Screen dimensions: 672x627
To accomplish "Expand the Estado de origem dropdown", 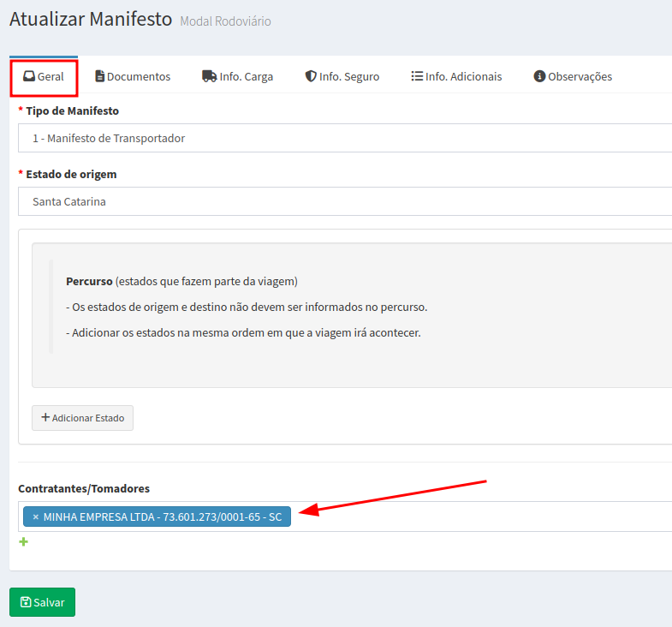I will coord(342,201).
